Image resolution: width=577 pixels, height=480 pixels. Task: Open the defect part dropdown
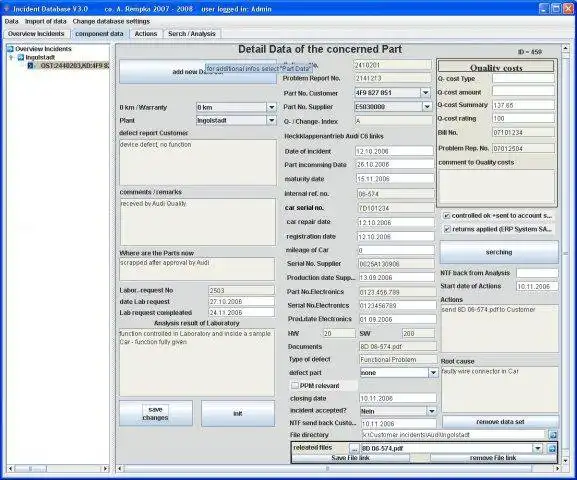[x=433, y=373]
